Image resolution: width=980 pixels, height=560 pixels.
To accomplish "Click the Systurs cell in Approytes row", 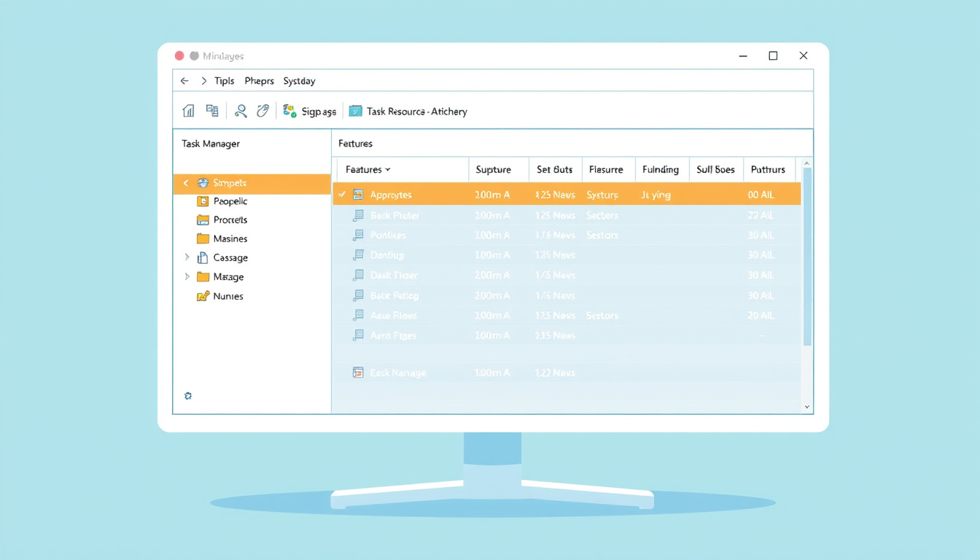I will [602, 195].
